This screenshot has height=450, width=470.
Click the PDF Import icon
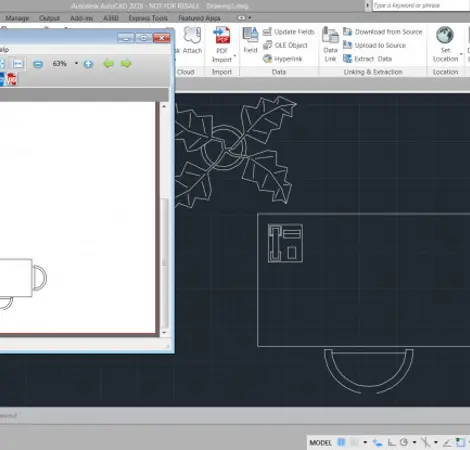[222, 35]
